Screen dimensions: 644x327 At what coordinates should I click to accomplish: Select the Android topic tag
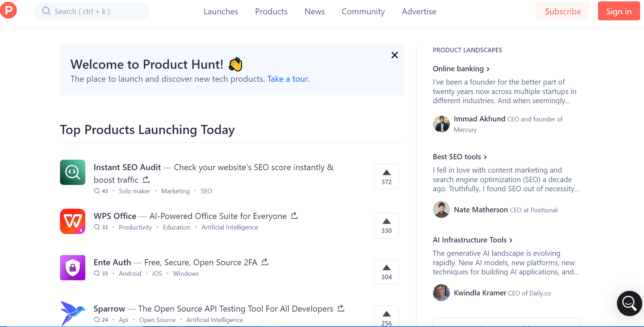tap(130, 274)
